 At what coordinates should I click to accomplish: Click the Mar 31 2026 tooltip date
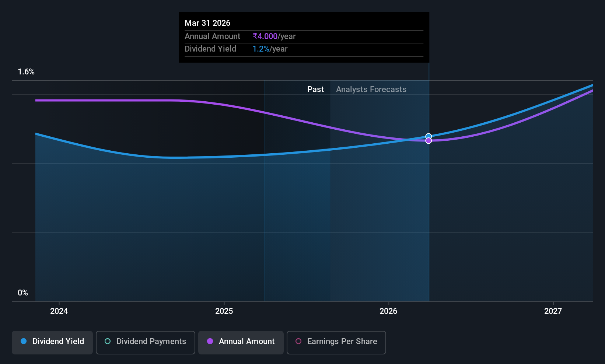tap(207, 23)
